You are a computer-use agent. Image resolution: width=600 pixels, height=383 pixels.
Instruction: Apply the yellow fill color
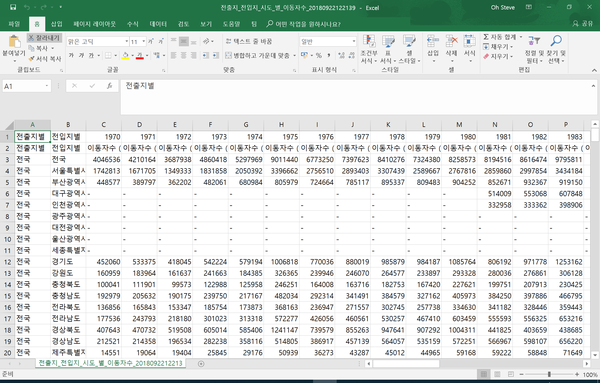[125, 55]
